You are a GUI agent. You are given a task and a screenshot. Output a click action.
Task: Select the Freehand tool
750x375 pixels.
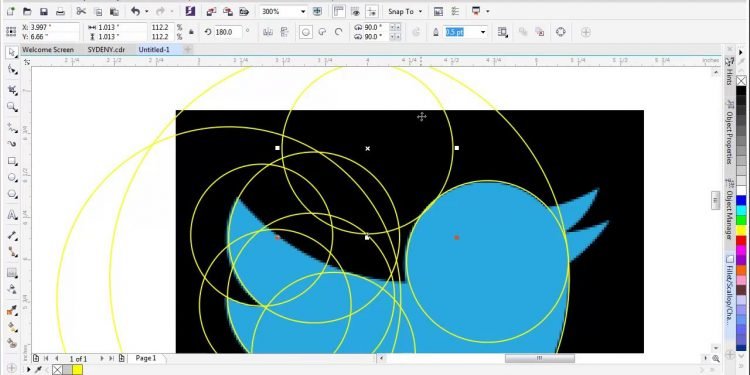(12, 127)
